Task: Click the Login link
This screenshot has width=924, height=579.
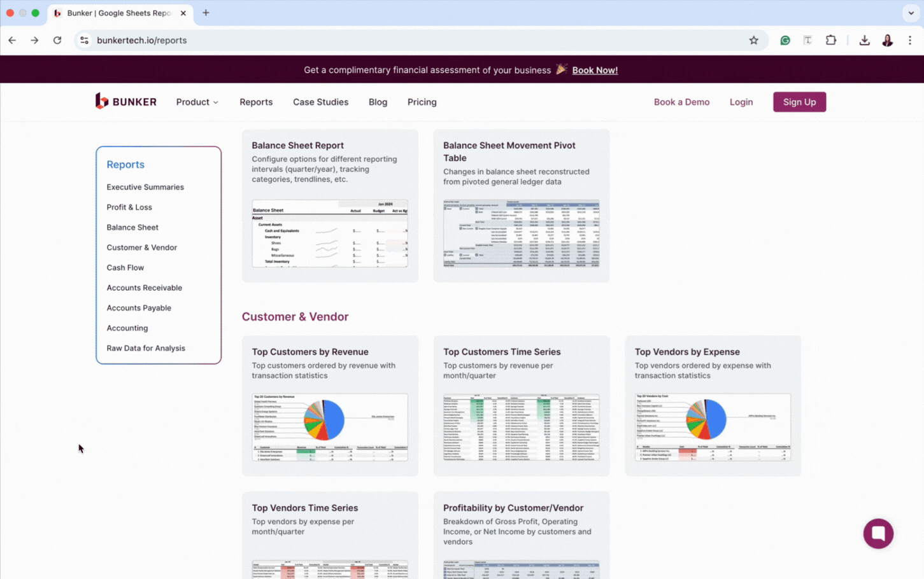Action: (741, 102)
